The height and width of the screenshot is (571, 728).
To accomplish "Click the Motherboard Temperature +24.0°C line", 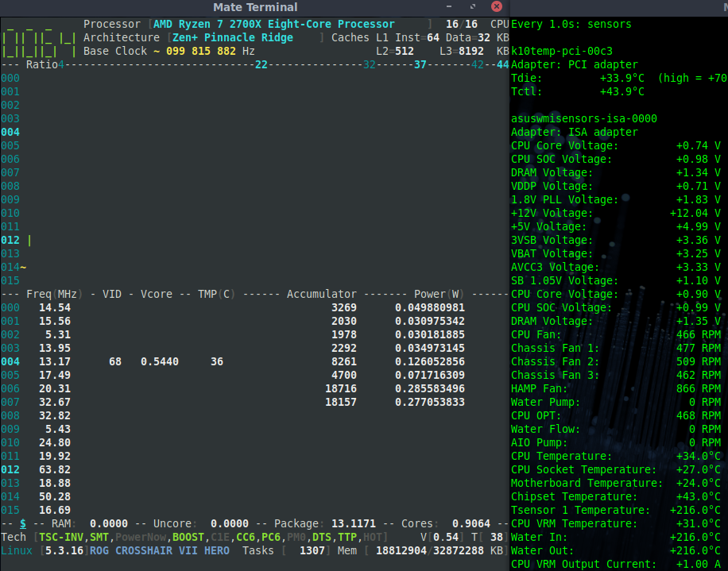I will [616, 483].
